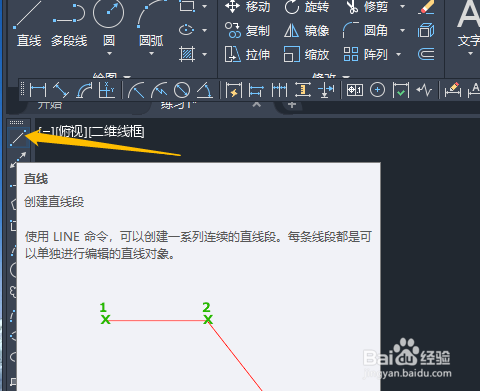480x391 pixels.
Task: Click the Angular dimension toolbar icon
Action: (205, 90)
